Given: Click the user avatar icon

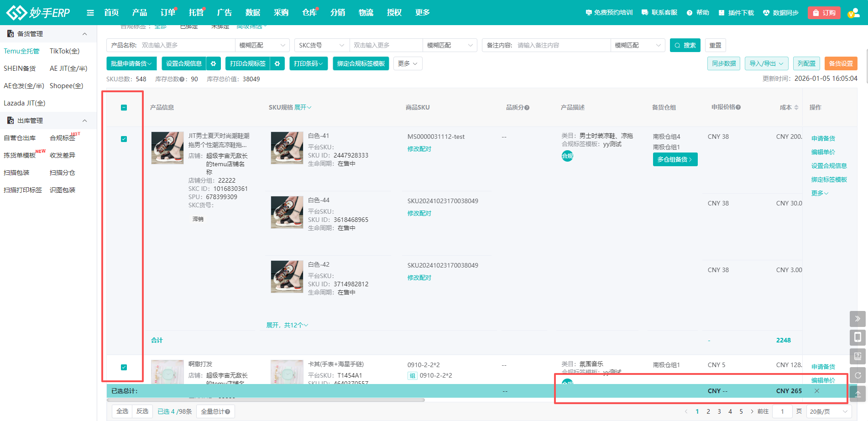Looking at the screenshot, I should (853, 13).
